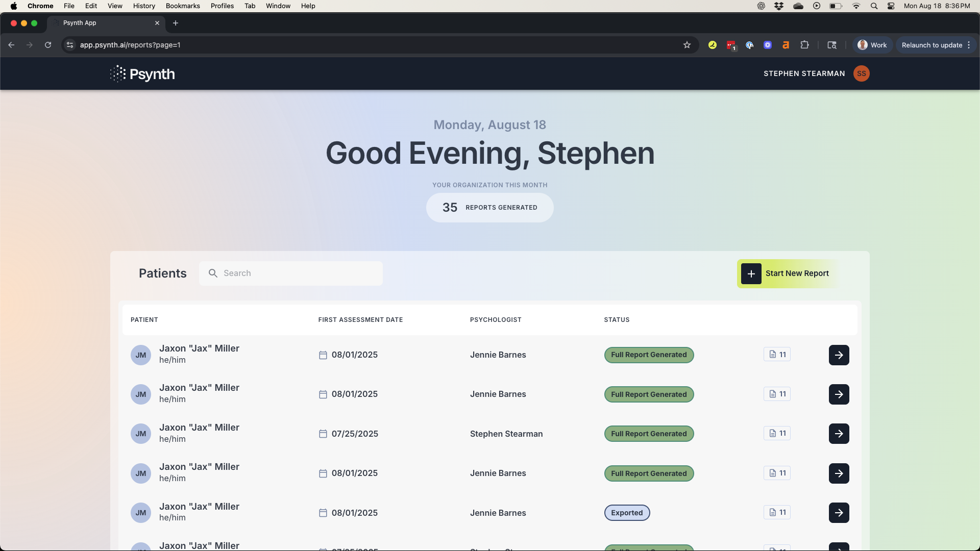Click calendar icon beside 07/25/2025 date
This screenshot has width=980, height=551.
pos(323,434)
